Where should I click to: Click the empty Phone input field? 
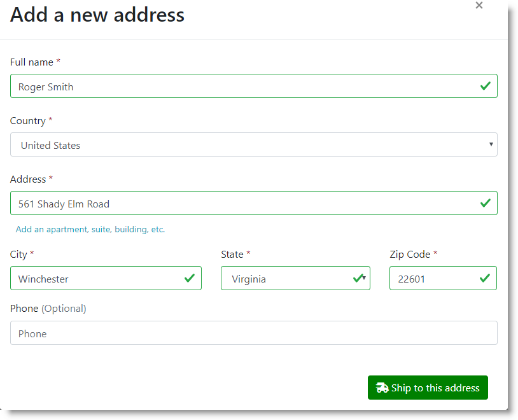(254, 333)
